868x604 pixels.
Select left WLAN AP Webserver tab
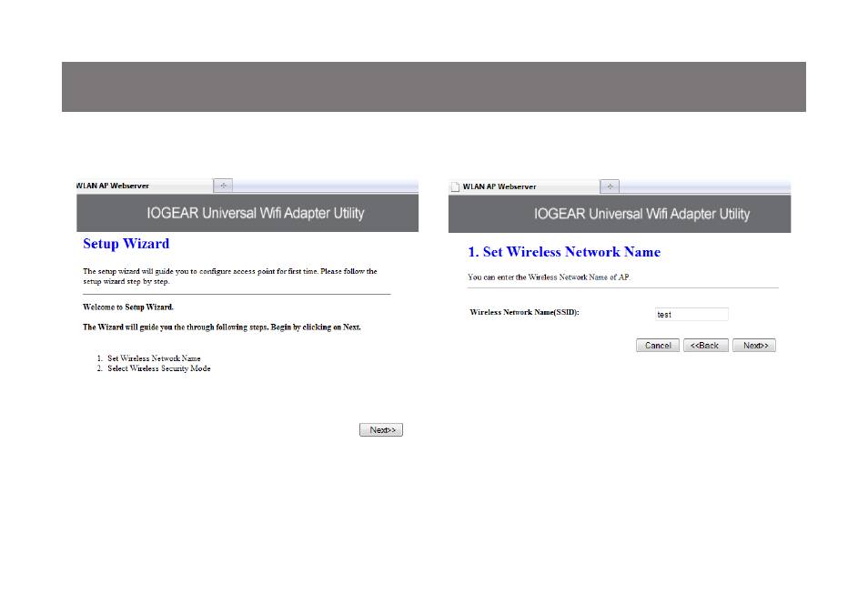coord(144,186)
